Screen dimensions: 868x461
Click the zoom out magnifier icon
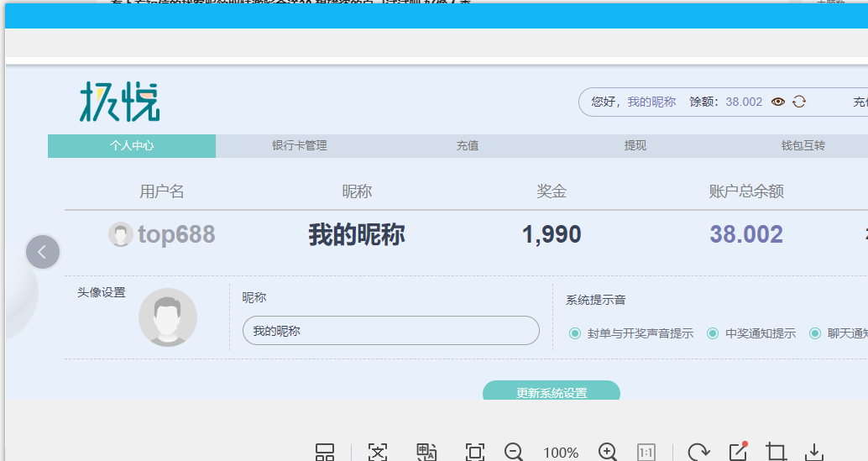[514, 452]
